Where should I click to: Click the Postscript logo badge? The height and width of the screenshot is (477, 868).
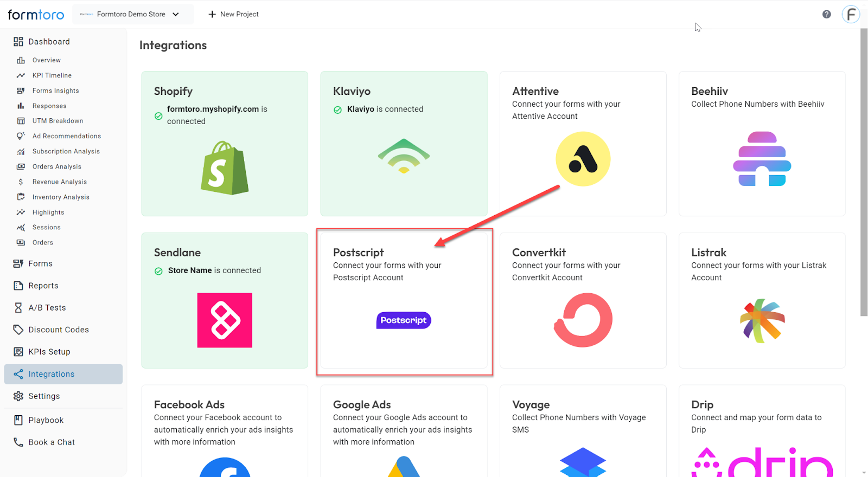pyautogui.click(x=404, y=320)
